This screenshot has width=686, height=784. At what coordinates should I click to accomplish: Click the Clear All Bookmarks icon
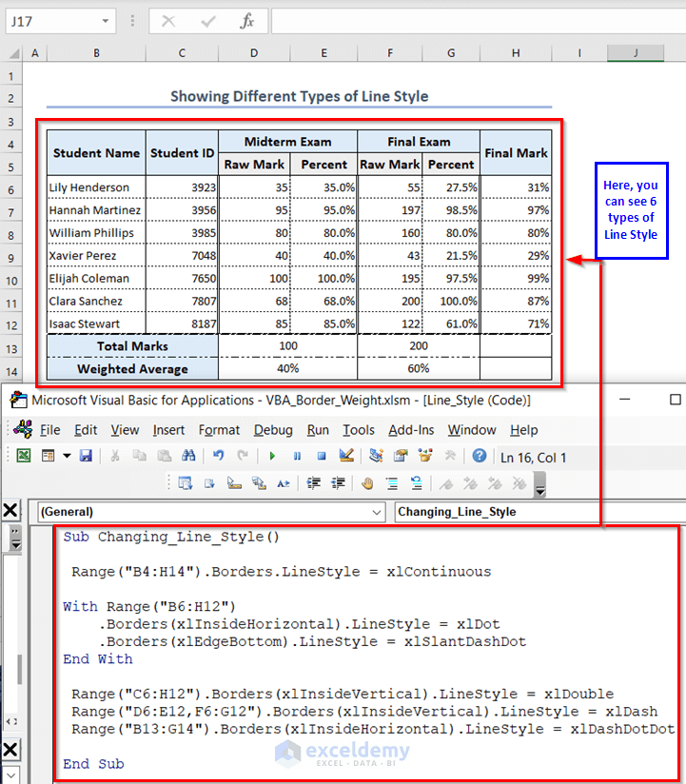coord(519,483)
